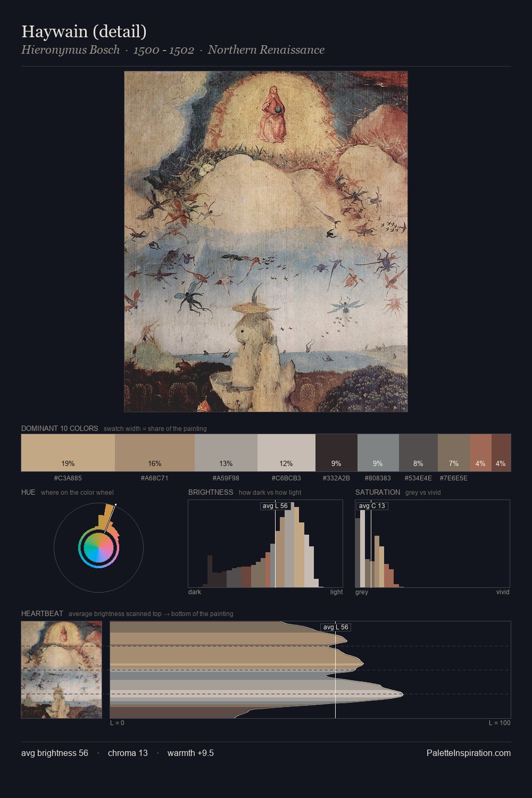This screenshot has width=532, height=798.
Task: Click the grey 9% swatch above #808383
Action: coord(378,453)
